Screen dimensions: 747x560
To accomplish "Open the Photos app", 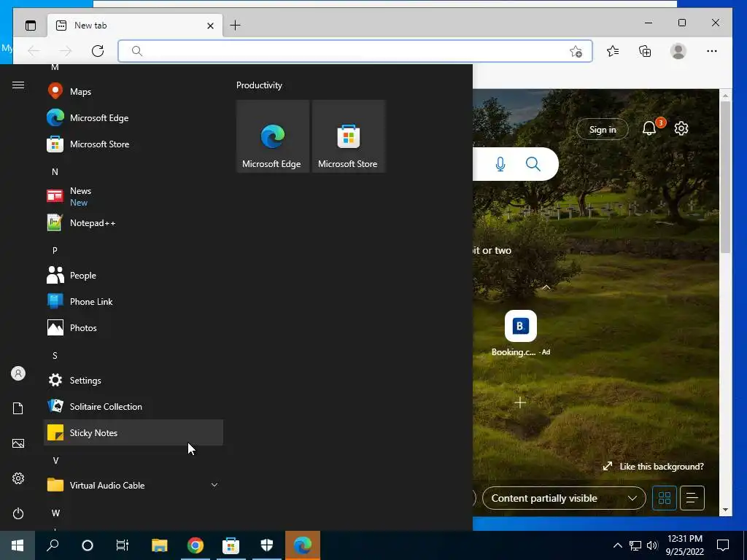I will click(133, 327).
